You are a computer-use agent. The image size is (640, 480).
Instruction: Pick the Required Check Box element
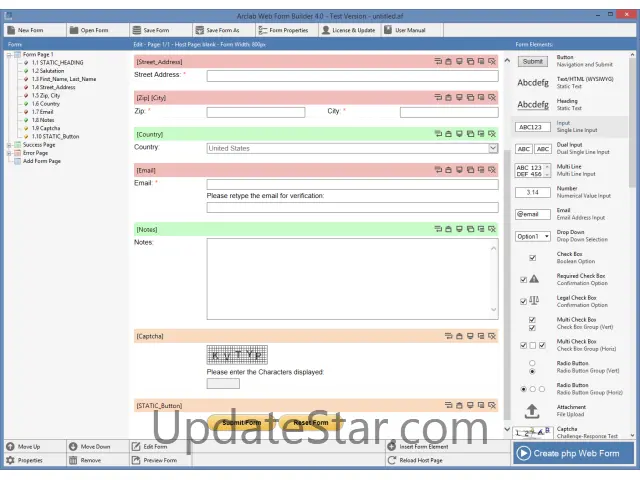570,280
